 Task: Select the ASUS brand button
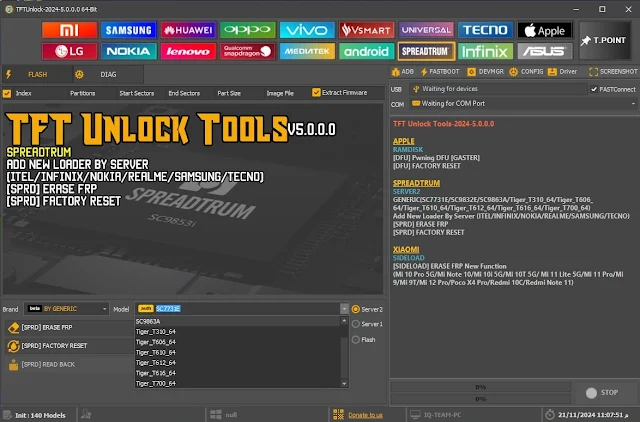point(545,51)
